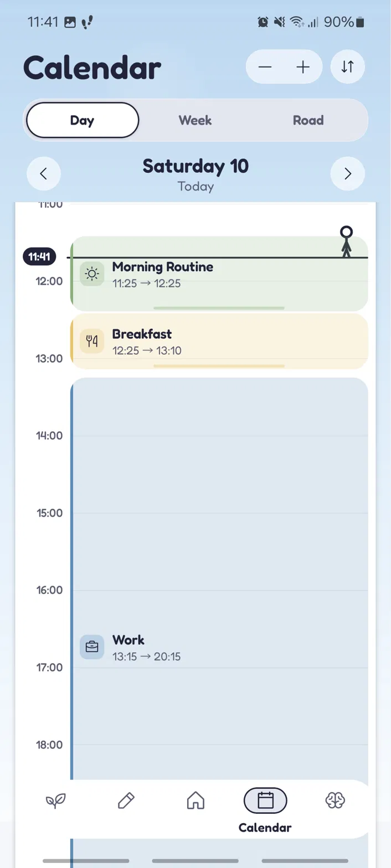Screen dimensions: 391x868
Task: Go to the Home tab icon
Action: (195, 800)
